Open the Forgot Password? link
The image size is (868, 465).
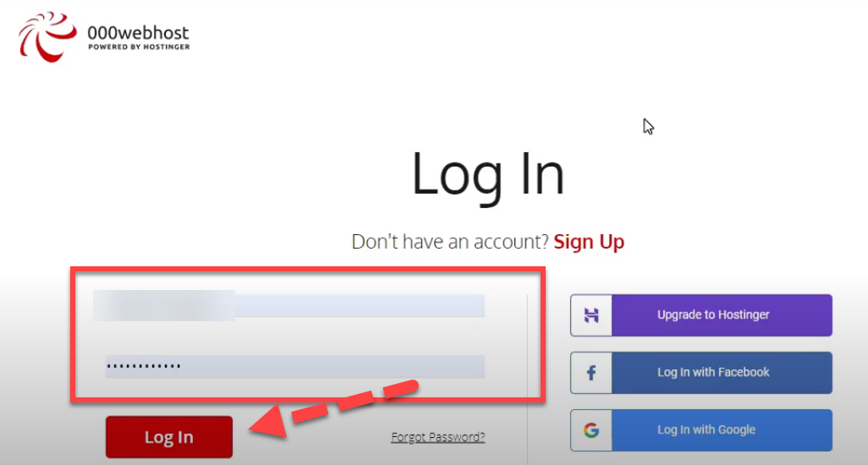(x=438, y=437)
